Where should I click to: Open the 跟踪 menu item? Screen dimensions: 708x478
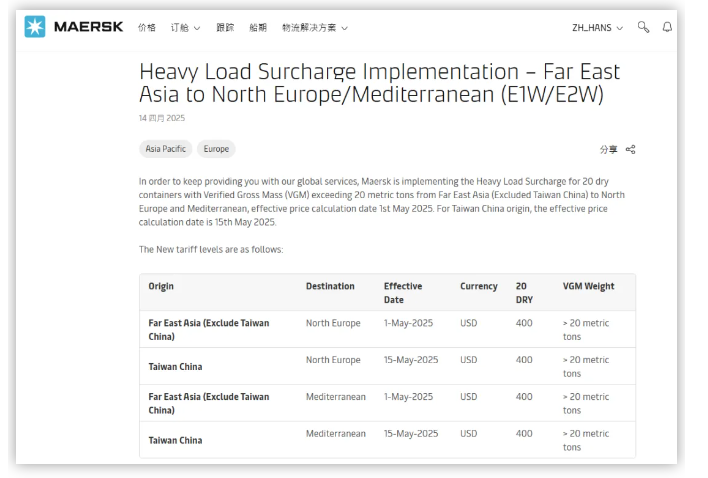(225, 28)
